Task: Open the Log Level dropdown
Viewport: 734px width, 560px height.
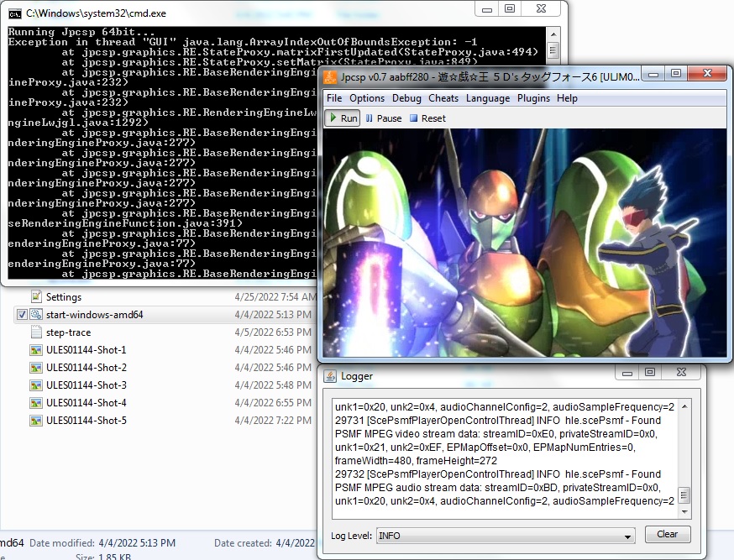Action: 505,536
